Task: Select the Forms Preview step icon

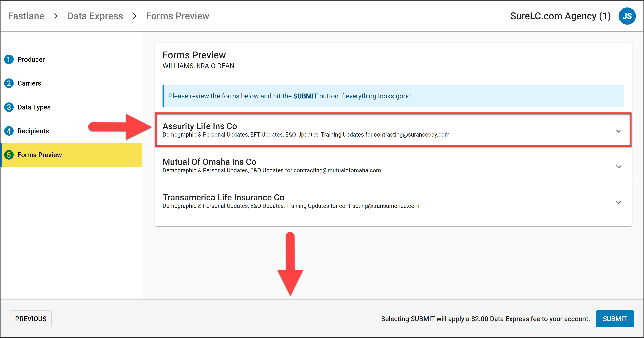Action: tap(9, 155)
